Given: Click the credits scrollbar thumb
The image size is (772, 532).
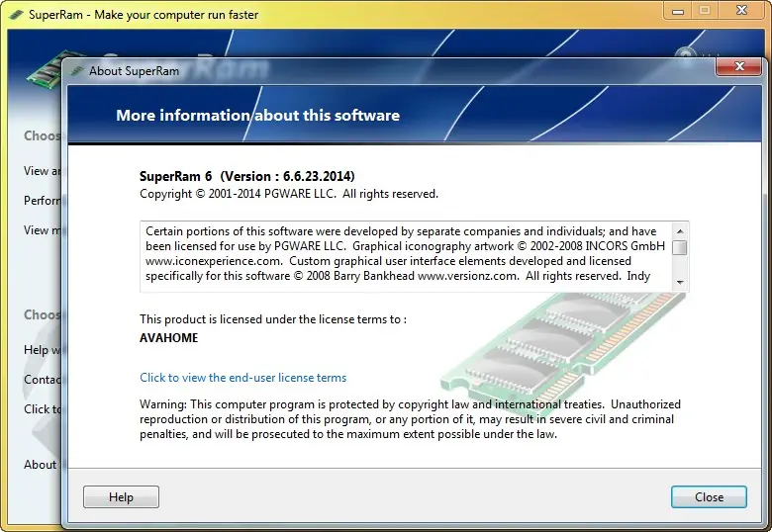Looking at the screenshot, I should click(680, 247).
